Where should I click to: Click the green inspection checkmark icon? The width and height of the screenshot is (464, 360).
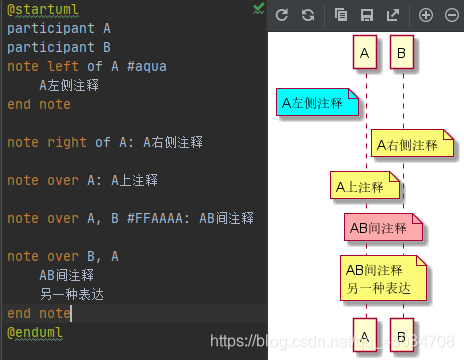pos(258,9)
